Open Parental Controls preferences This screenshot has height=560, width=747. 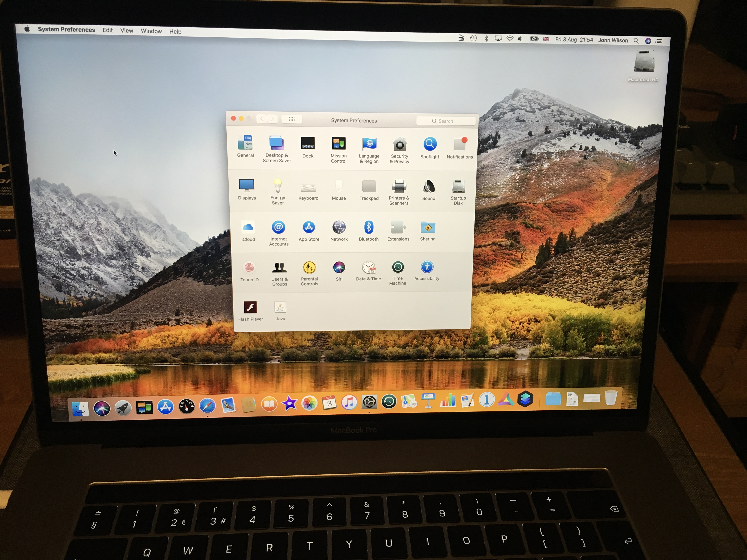[309, 273]
